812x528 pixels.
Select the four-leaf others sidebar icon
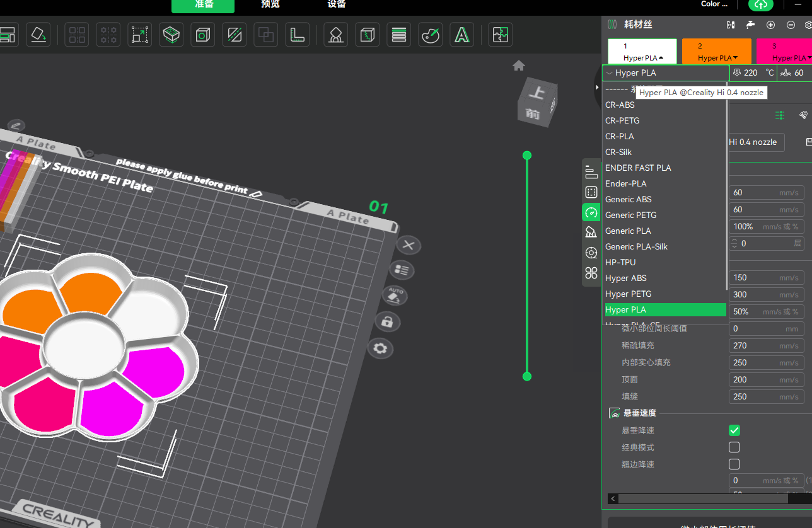(x=591, y=273)
